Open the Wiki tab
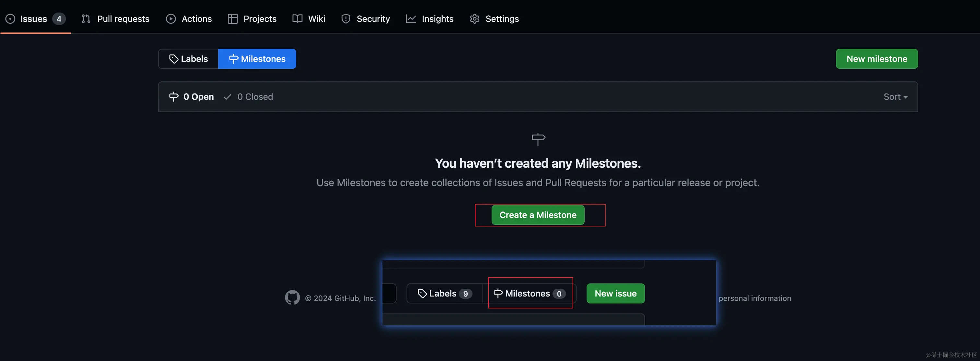Screen dimensions: 980x361 pos(309,19)
